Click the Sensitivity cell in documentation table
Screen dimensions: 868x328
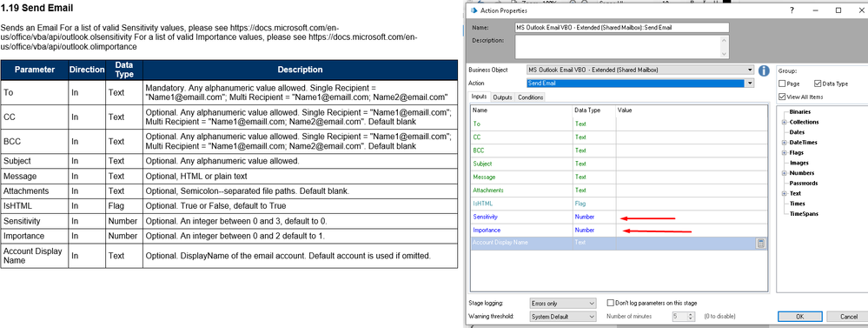[35, 221]
